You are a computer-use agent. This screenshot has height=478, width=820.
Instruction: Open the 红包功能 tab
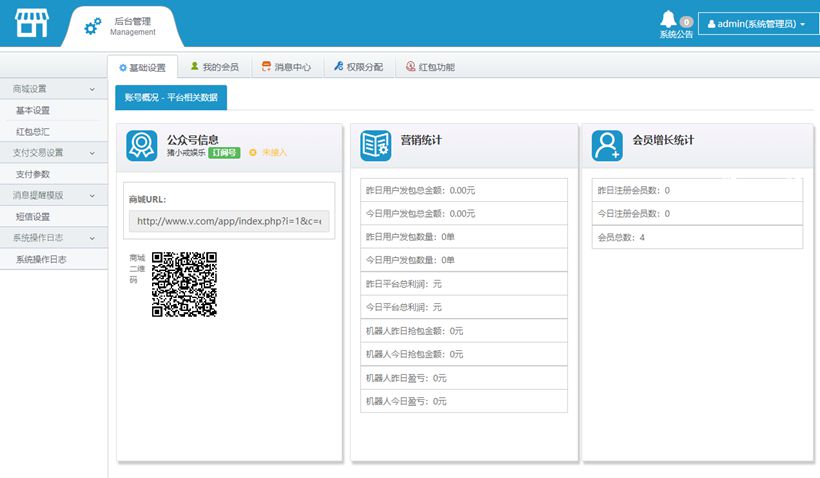click(430, 67)
